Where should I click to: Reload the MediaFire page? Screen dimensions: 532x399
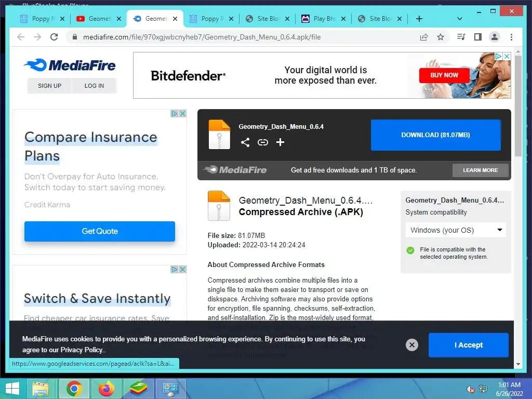pyautogui.click(x=54, y=37)
